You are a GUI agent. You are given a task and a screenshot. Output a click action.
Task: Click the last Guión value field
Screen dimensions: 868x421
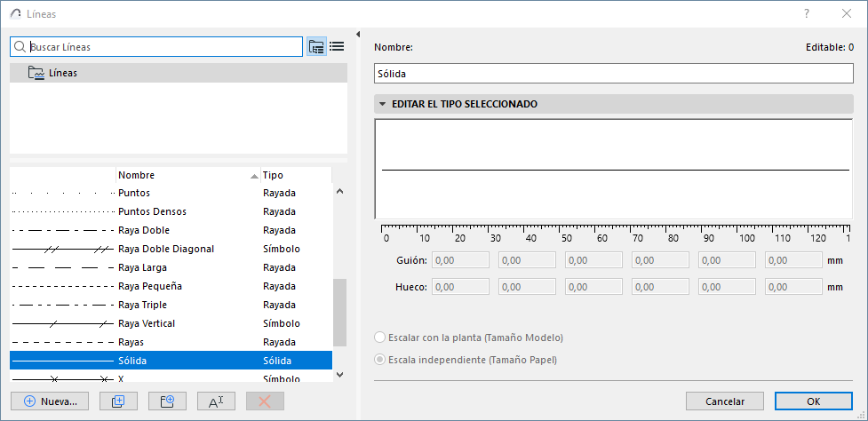[x=793, y=260]
